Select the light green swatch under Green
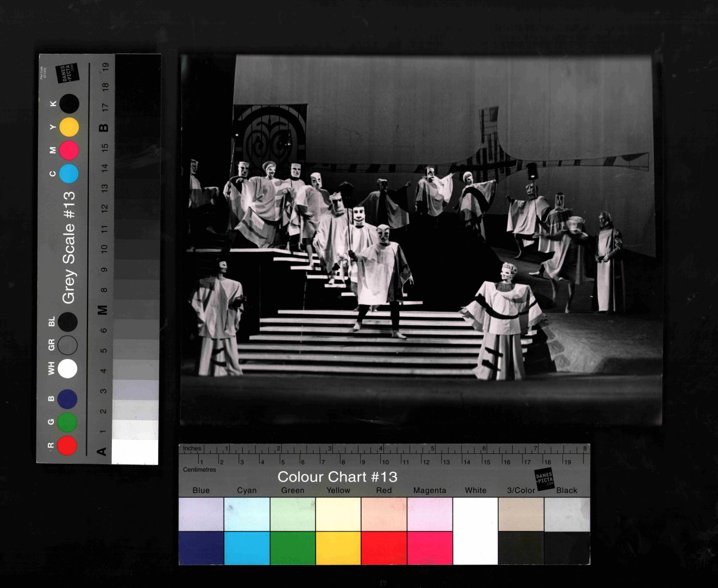 [292, 514]
